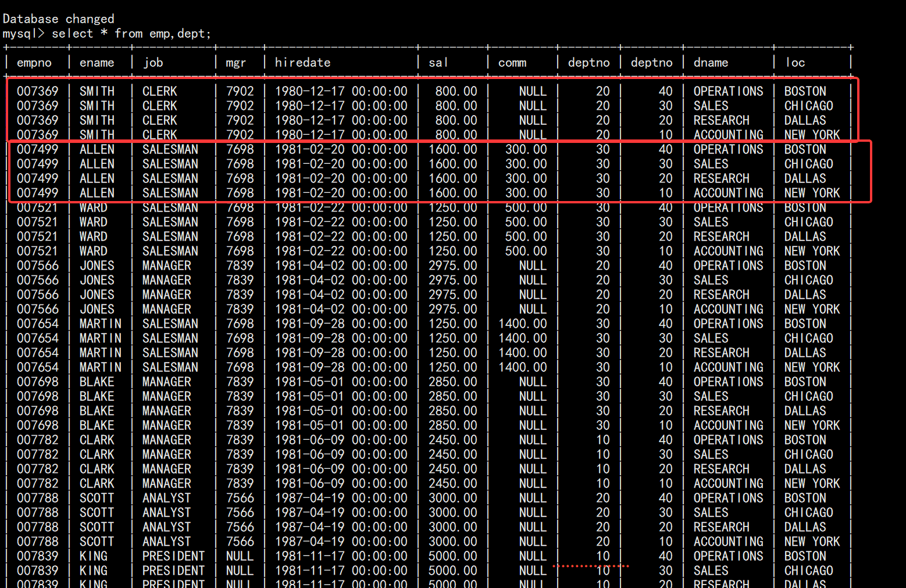
Task: Click PRESIDENT job in the first KING row
Action: tap(173, 556)
